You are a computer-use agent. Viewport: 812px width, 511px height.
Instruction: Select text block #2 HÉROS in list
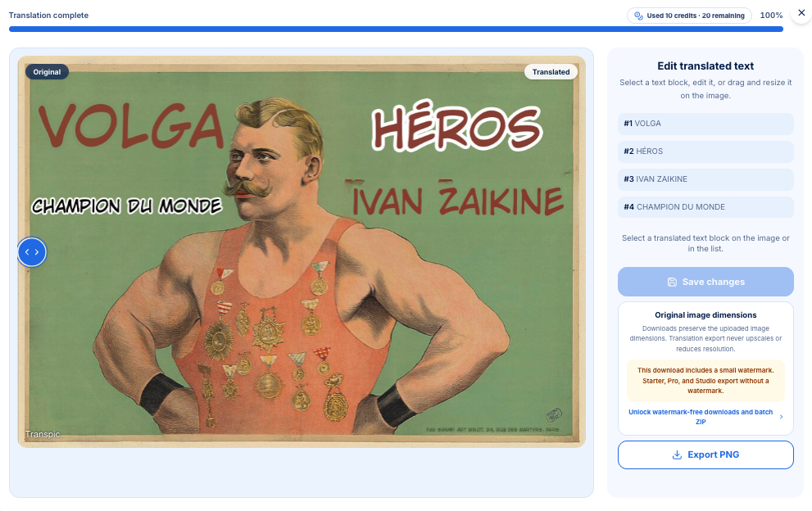[705, 151]
